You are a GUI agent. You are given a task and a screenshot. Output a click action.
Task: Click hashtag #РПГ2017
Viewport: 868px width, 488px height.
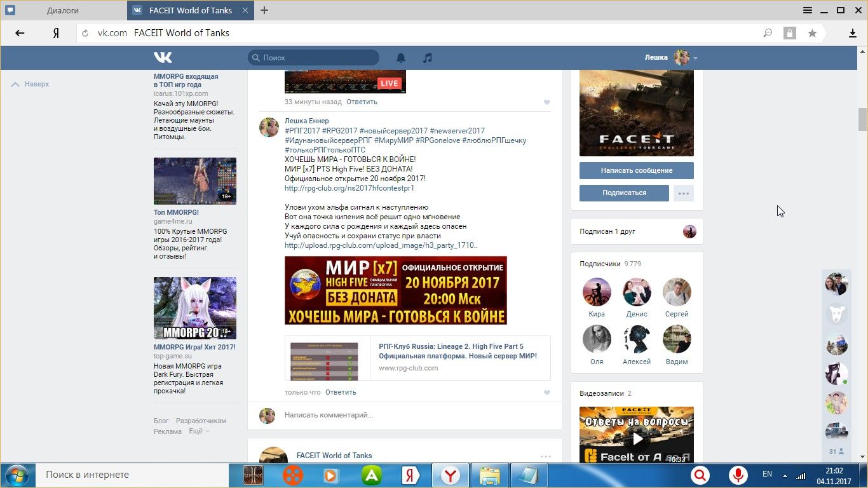[x=302, y=131]
